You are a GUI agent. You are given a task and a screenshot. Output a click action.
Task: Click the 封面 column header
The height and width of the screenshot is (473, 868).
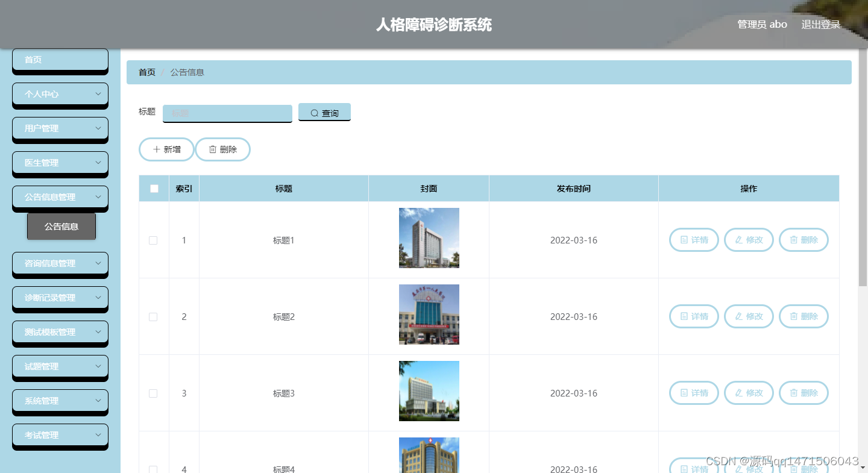429,189
